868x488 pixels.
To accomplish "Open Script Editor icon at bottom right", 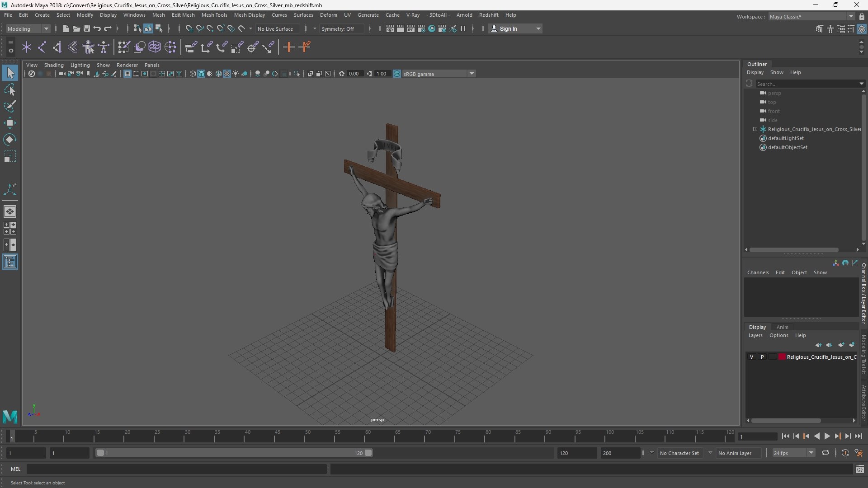I will coord(860,469).
